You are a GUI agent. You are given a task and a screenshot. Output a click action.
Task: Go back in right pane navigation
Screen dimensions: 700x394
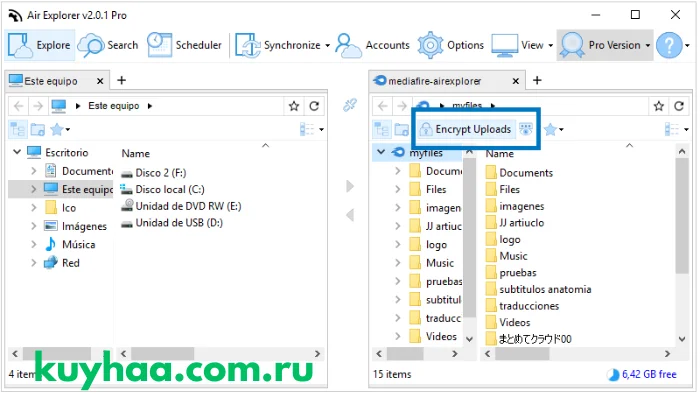coord(383,106)
